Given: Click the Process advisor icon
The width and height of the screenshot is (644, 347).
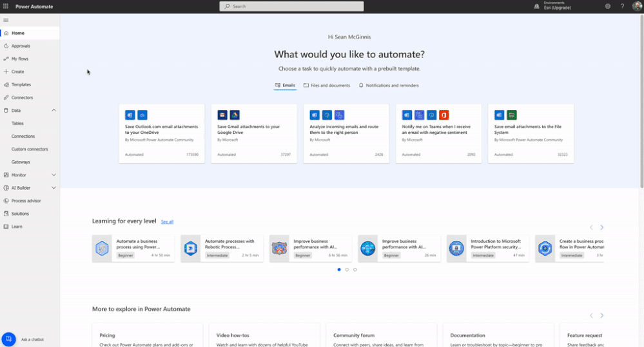Looking at the screenshot, I should click(x=6, y=201).
